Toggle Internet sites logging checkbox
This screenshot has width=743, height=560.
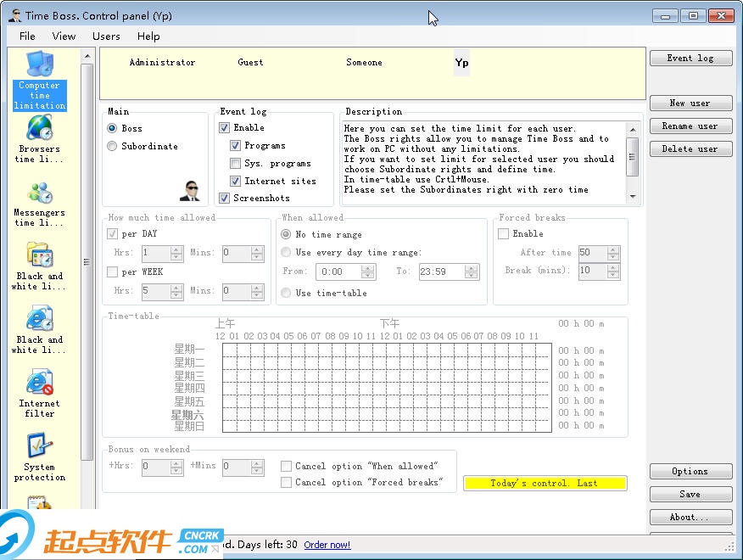point(236,182)
